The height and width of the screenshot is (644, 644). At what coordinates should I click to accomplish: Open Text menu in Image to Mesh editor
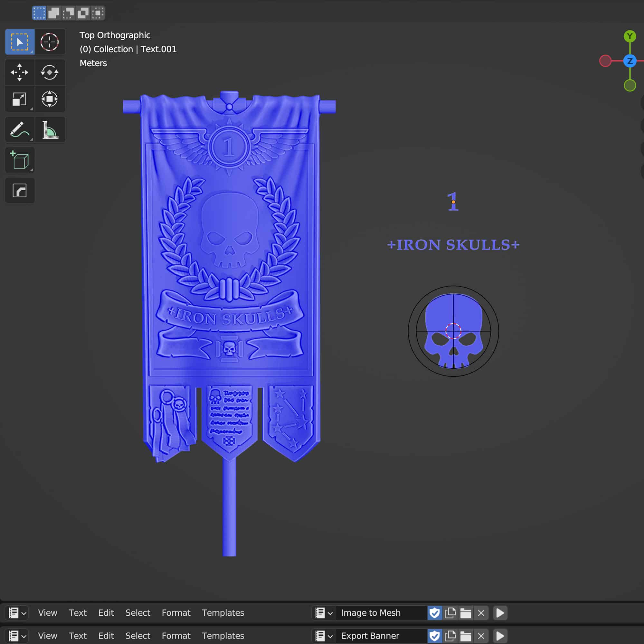[78, 613]
